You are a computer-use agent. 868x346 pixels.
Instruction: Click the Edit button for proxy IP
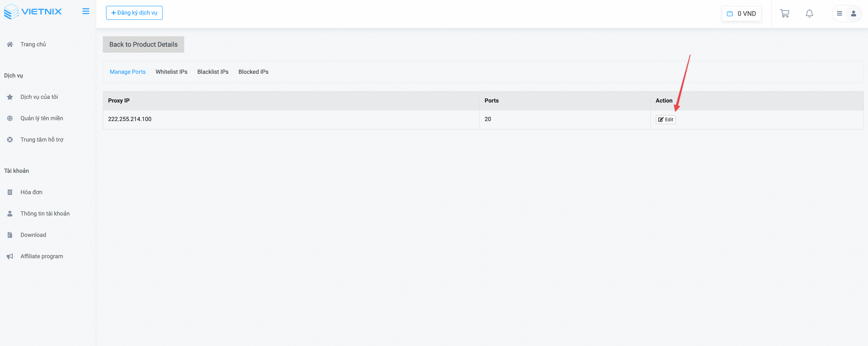click(x=666, y=120)
